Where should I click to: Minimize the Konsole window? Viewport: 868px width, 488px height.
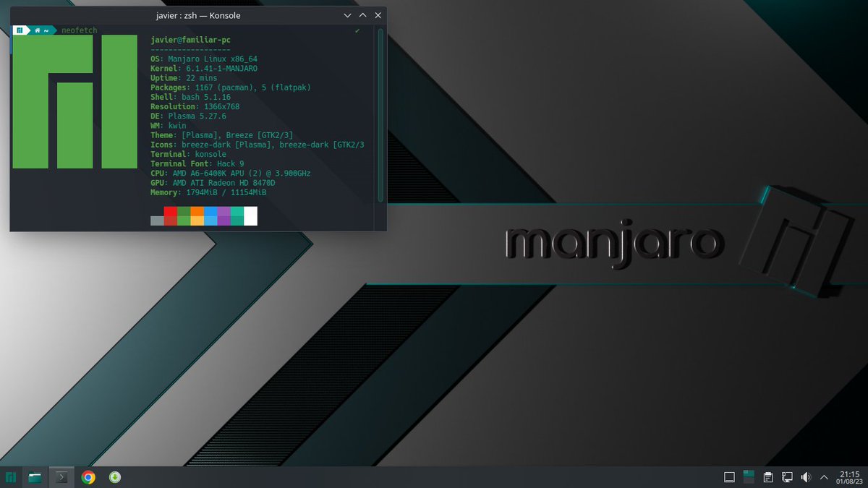(x=348, y=14)
